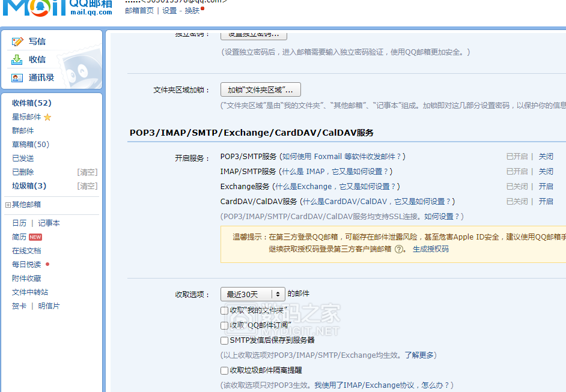Open the 换肤 skin menu in header
This screenshot has height=392, width=566.
pyautogui.click(x=192, y=11)
